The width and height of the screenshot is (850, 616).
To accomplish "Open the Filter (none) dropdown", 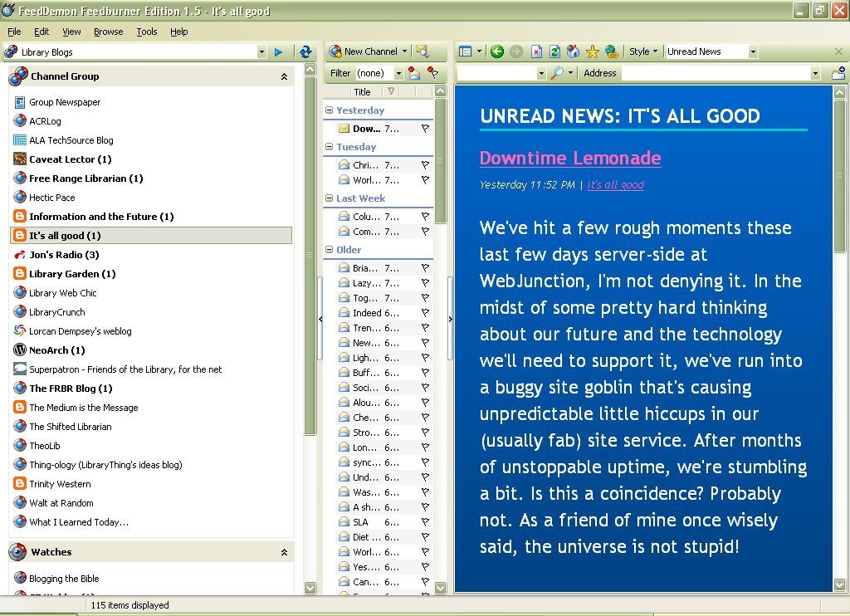I will [398, 73].
